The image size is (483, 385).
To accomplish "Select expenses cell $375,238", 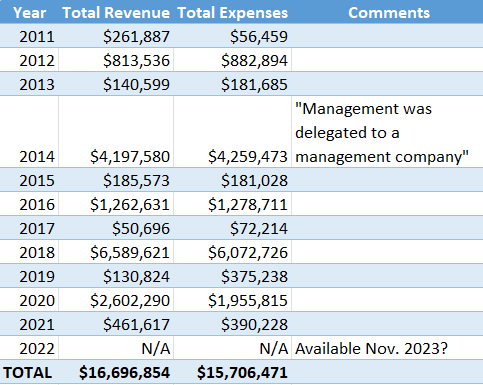I will (232, 276).
